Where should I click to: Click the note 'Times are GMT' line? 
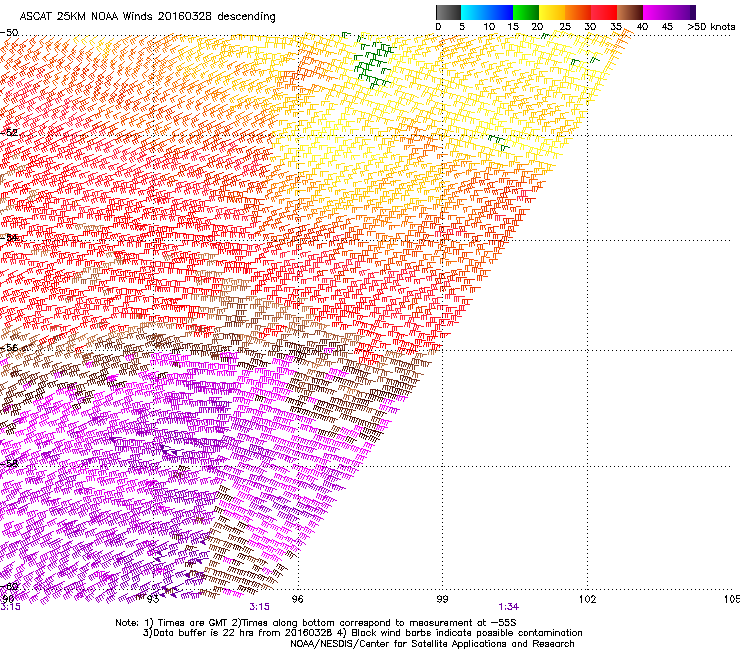[x=315, y=623]
